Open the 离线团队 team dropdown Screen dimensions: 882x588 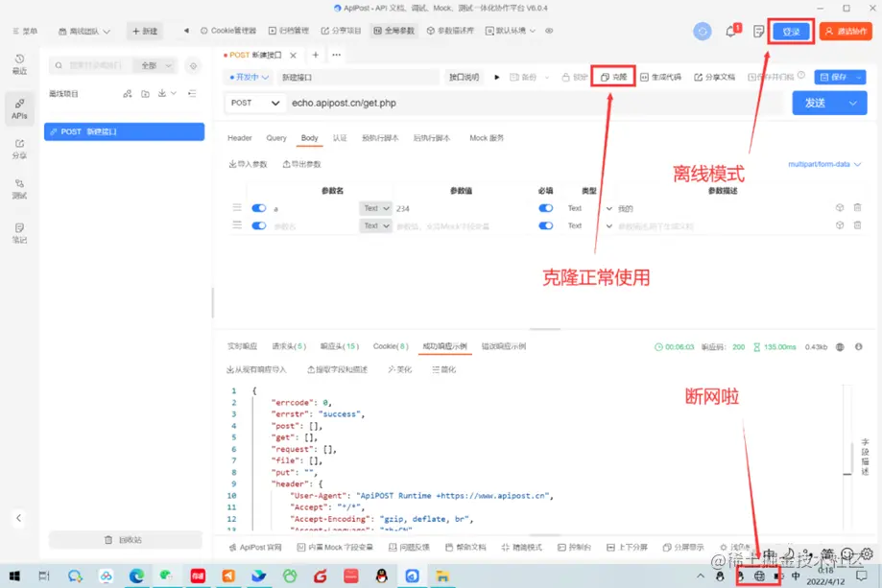pyautogui.click(x=84, y=31)
